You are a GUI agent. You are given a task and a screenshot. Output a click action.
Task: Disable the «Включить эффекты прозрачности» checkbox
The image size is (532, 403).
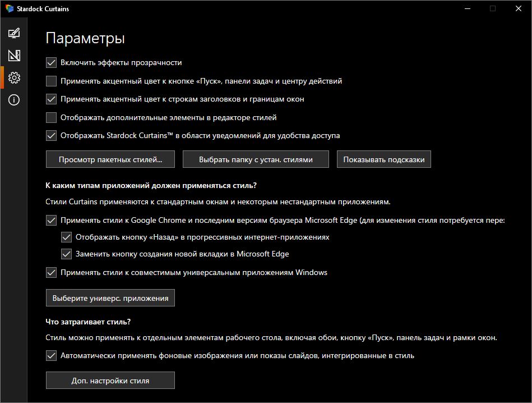(x=52, y=63)
